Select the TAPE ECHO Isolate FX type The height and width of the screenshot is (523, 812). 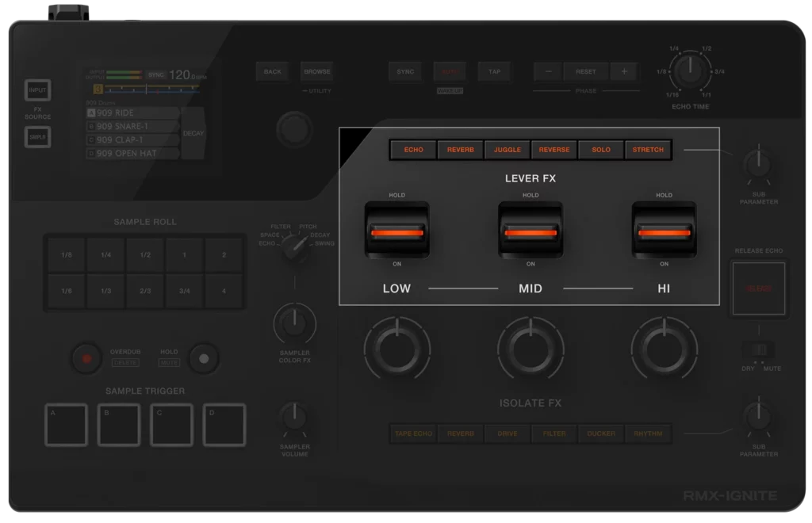tap(413, 433)
